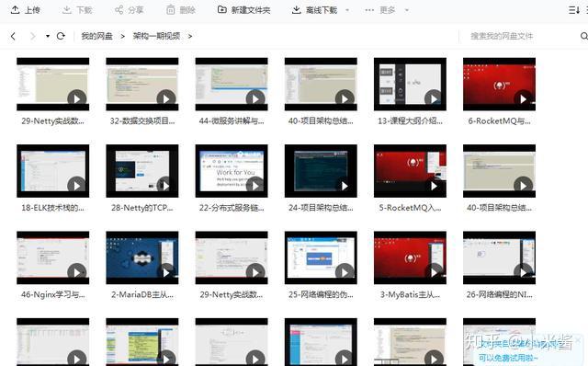Click the 下载 download button
This screenshot has width=588, height=366.
click(x=77, y=10)
